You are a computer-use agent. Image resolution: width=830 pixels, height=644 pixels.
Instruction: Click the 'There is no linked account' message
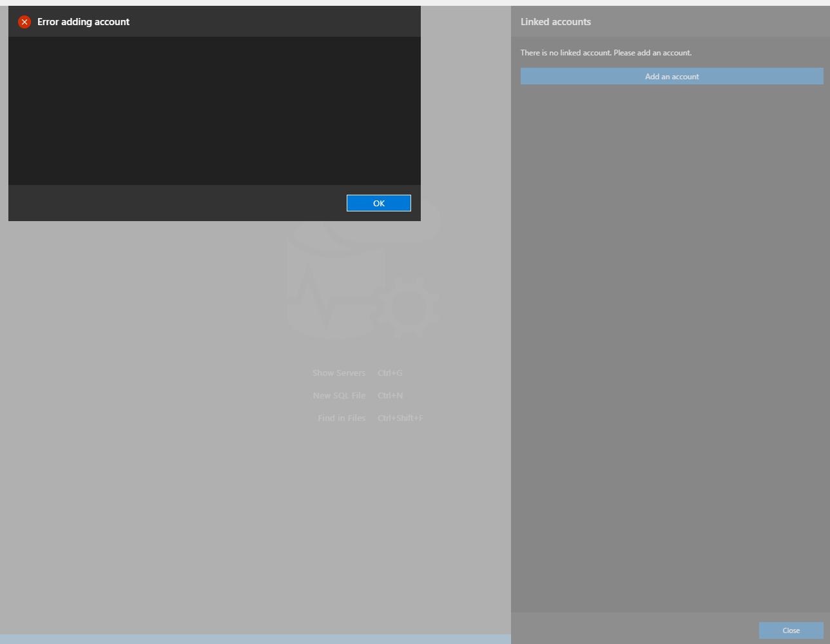606,53
